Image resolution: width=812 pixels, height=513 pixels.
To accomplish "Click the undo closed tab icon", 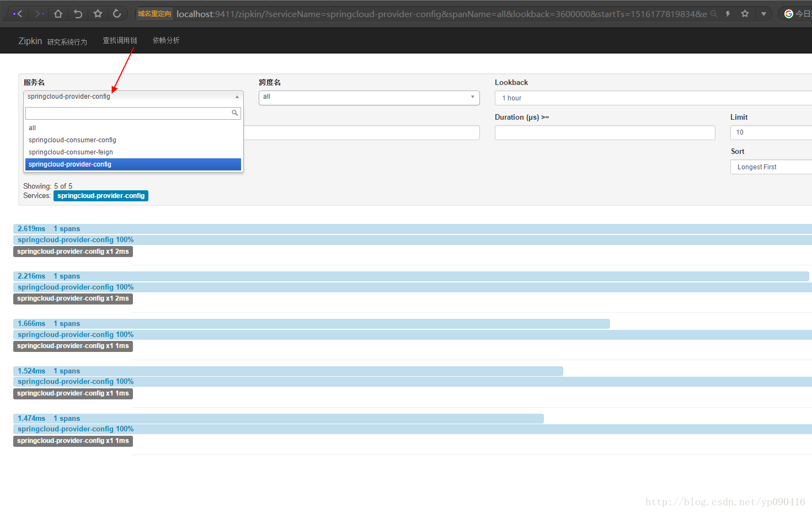I will coord(78,14).
